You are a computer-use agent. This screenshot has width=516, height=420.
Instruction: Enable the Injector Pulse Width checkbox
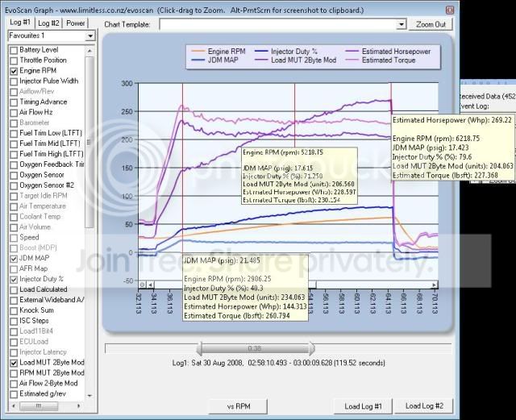(14, 81)
